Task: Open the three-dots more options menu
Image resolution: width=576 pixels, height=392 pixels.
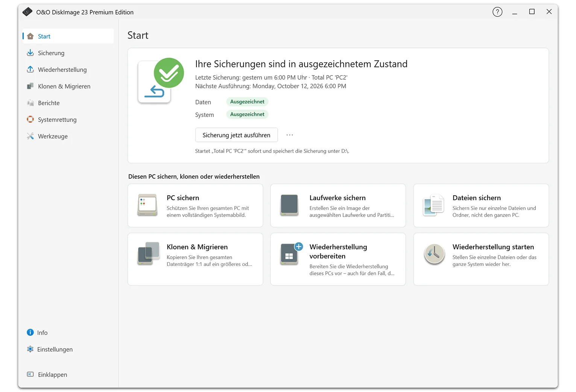Action: pyautogui.click(x=290, y=135)
